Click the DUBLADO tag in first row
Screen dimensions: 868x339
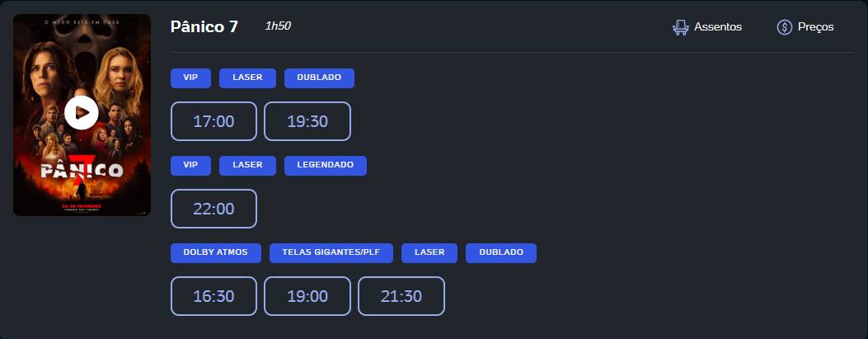319,78
